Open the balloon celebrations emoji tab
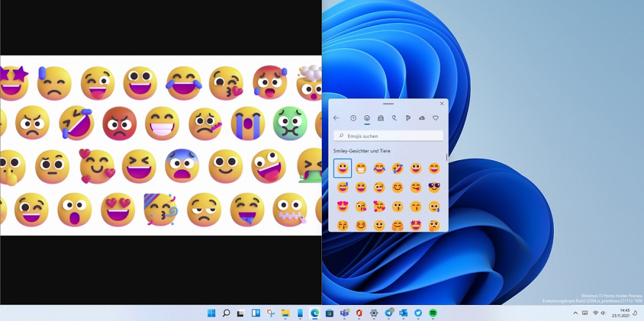The image size is (644, 321). (394, 118)
